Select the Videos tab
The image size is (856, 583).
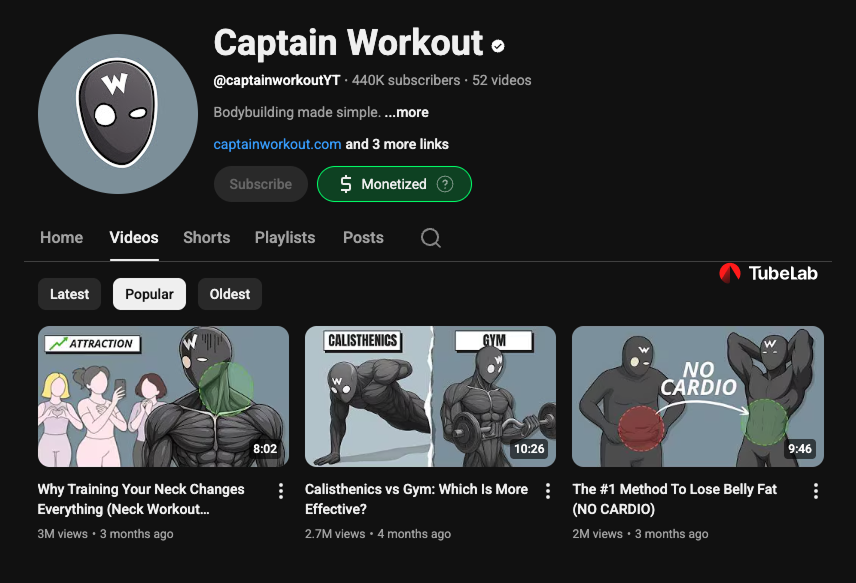click(134, 237)
